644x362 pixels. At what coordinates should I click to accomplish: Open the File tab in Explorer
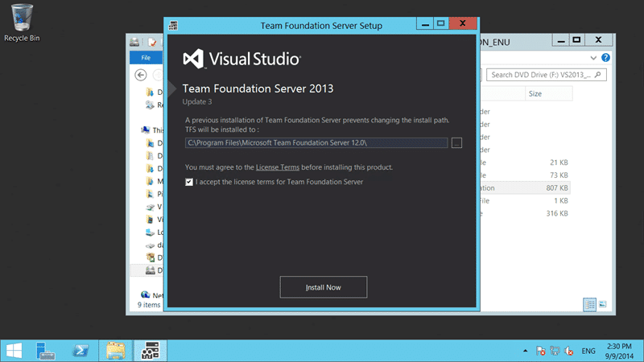pos(146,57)
